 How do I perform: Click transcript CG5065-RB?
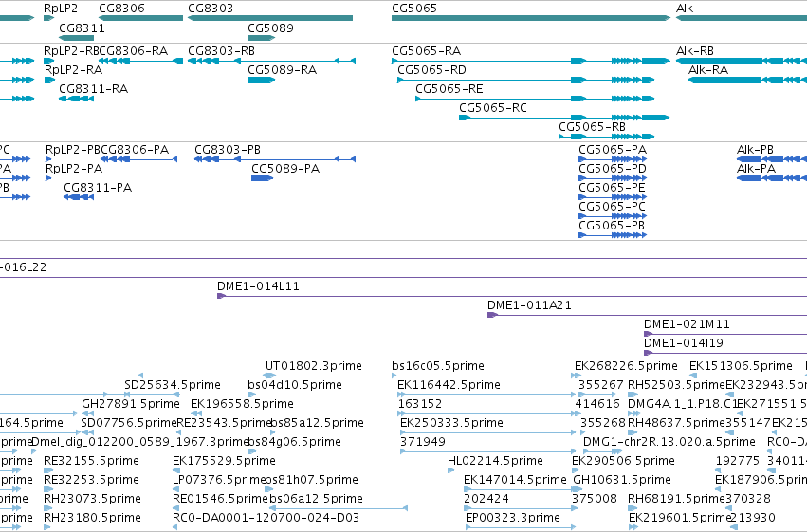tap(606, 137)
